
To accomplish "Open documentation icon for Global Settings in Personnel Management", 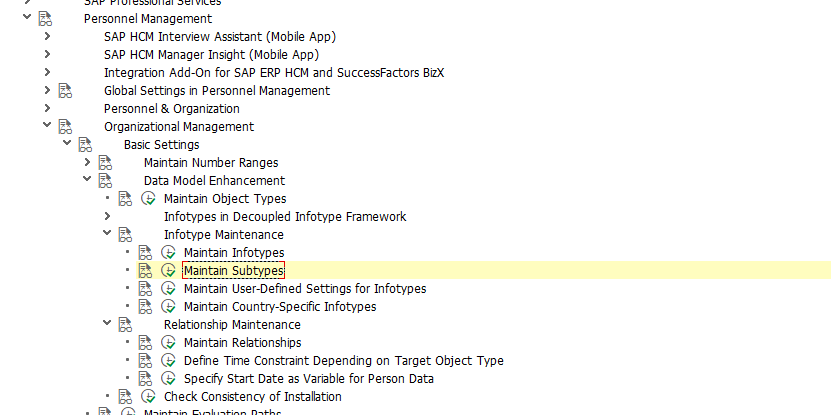I will click(65, 91).
